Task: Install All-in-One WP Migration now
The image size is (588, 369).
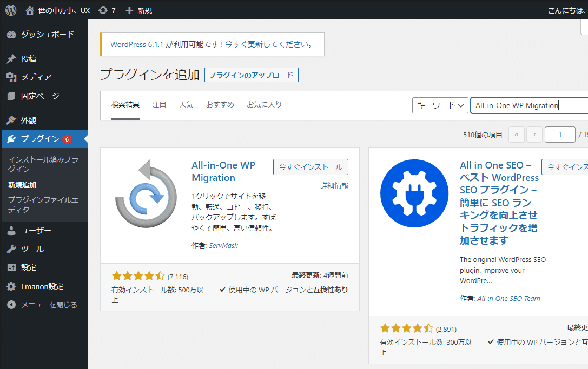Action: tap(310, 167)
